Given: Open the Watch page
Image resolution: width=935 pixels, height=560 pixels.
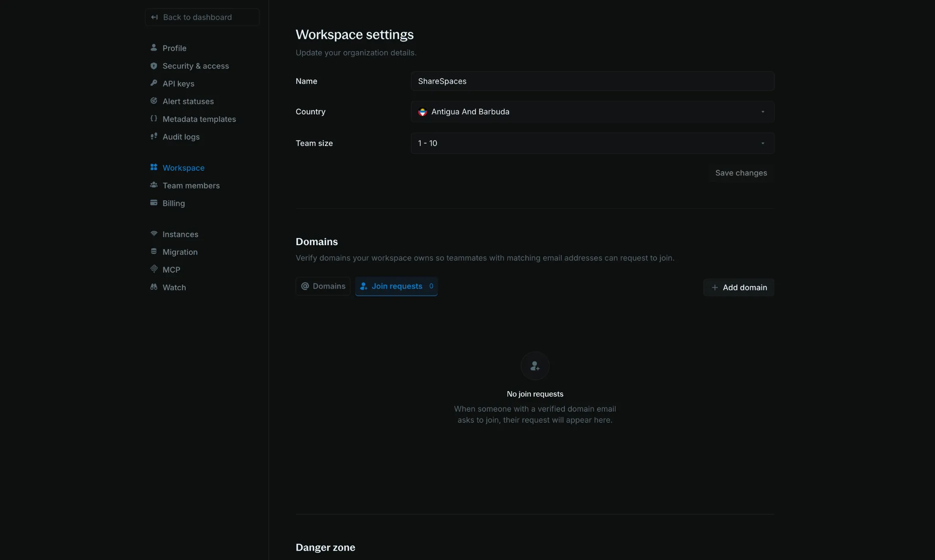Looking at the screenshot, I should click(174, 287).
